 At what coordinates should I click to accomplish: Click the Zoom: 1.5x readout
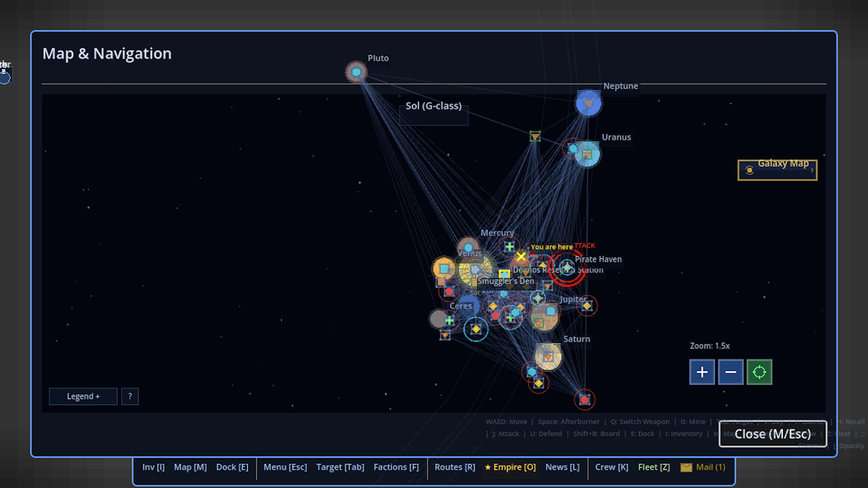click(710, 346)
